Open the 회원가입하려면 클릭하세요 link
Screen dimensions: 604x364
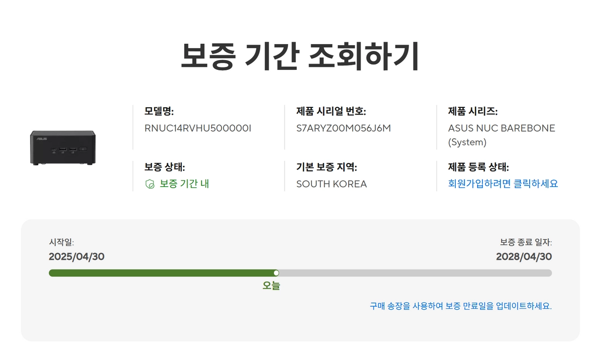[503, 184]
